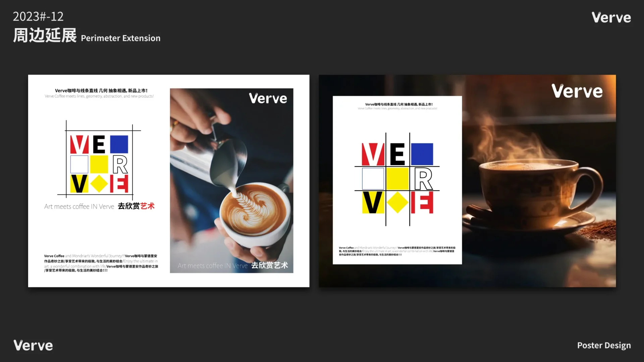Click the yellow square in right poster logo
The width and height of the screenshot is (644, 362).
click(397, 179)
